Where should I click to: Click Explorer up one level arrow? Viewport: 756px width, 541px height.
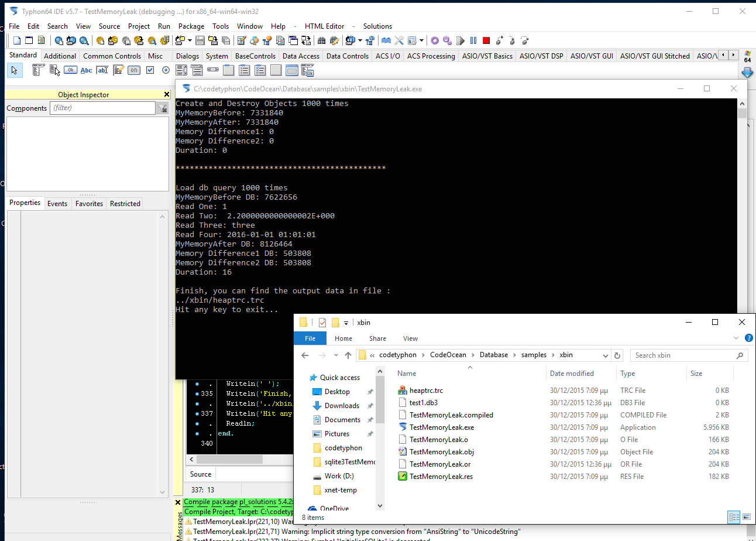pyautogui.click(x=348, y=355)
